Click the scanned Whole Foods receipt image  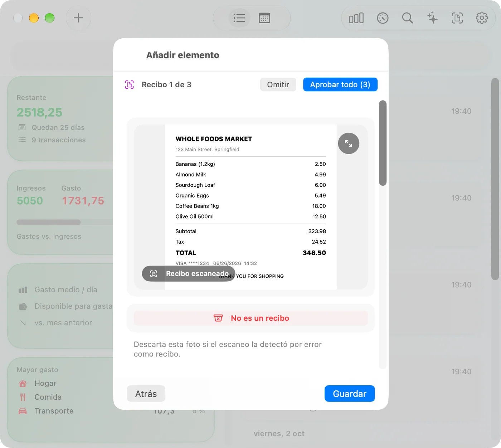point(251,207)
